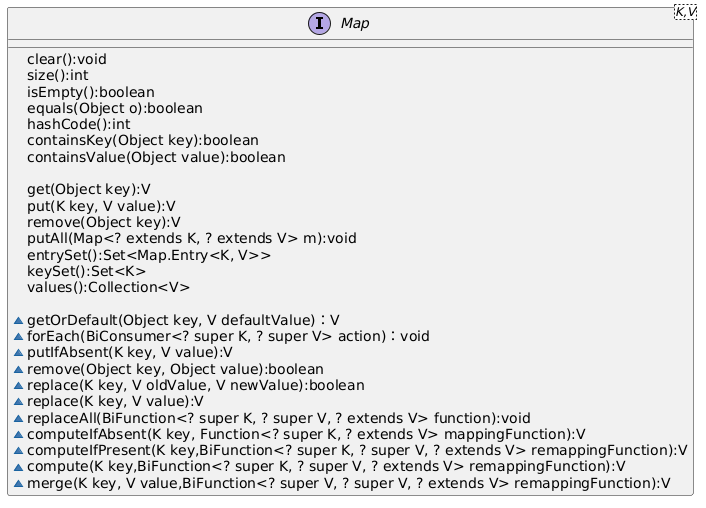706x508 pixels.
Task: Select the entrySet() method line
Action: (149, 255)
